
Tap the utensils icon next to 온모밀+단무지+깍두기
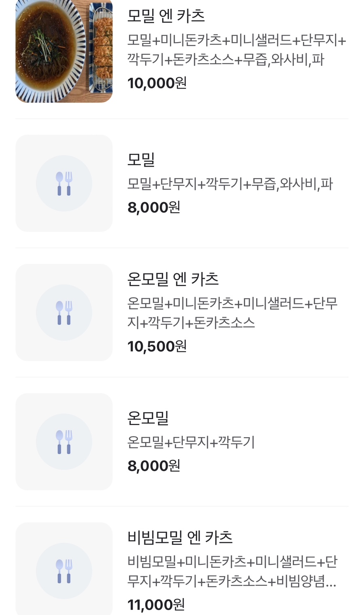tap(64, 442)
